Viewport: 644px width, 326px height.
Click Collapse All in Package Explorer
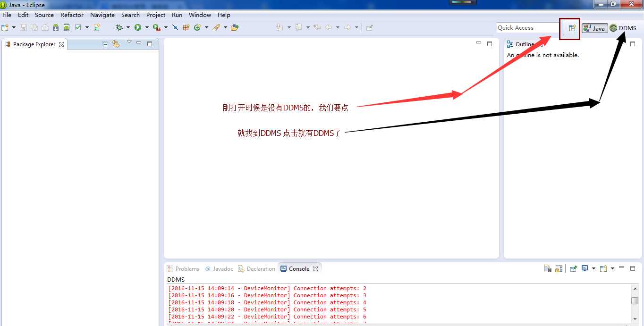[105, 44]
